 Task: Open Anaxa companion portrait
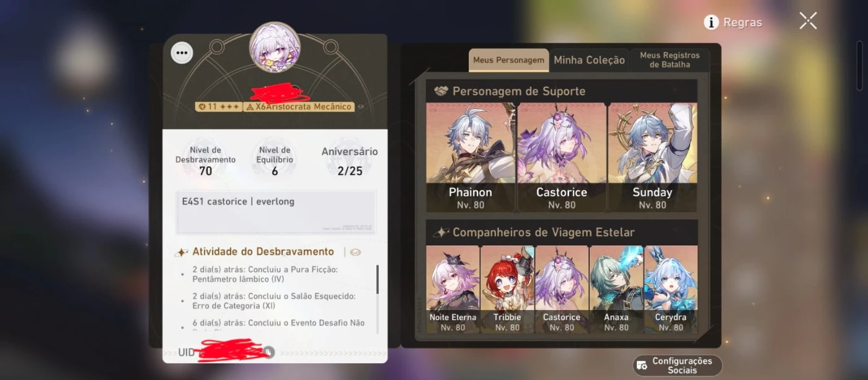[616, 289]
